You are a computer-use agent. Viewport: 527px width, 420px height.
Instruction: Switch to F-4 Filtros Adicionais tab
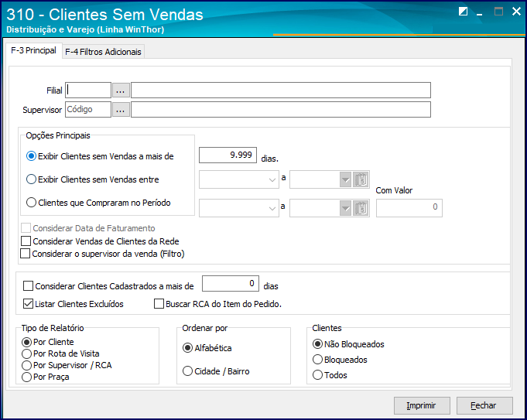[103, 52]
